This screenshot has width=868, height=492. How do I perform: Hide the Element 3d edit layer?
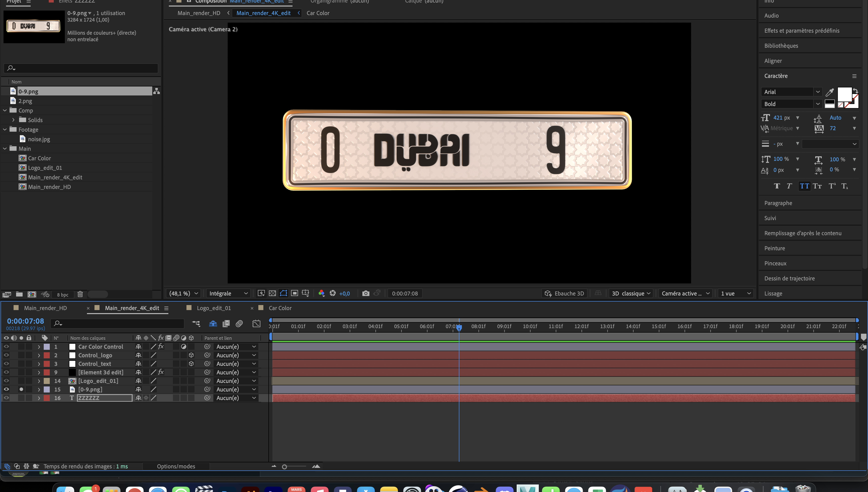coord(6,372)
